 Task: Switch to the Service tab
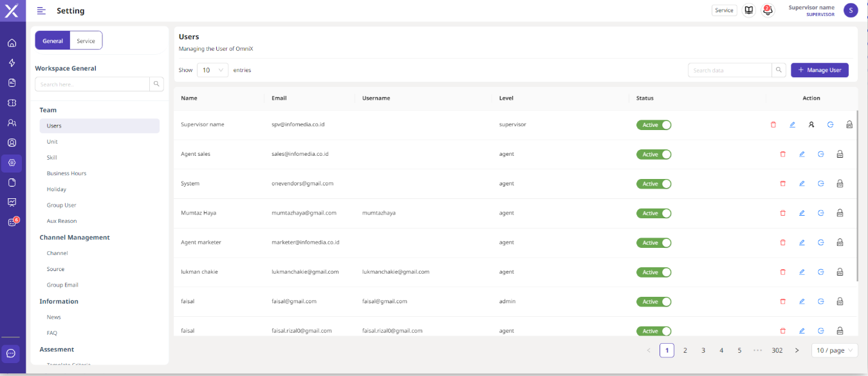click(x=86, y=41)
